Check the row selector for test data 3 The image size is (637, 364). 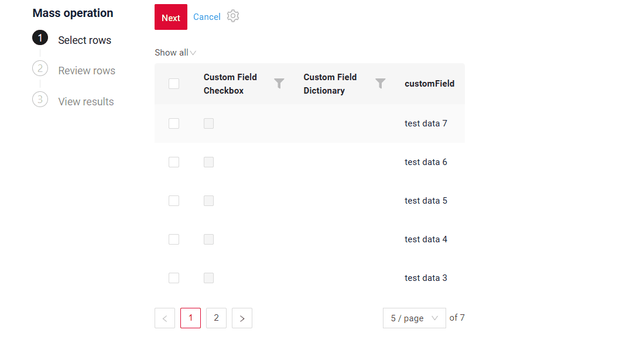click(174, 278)
